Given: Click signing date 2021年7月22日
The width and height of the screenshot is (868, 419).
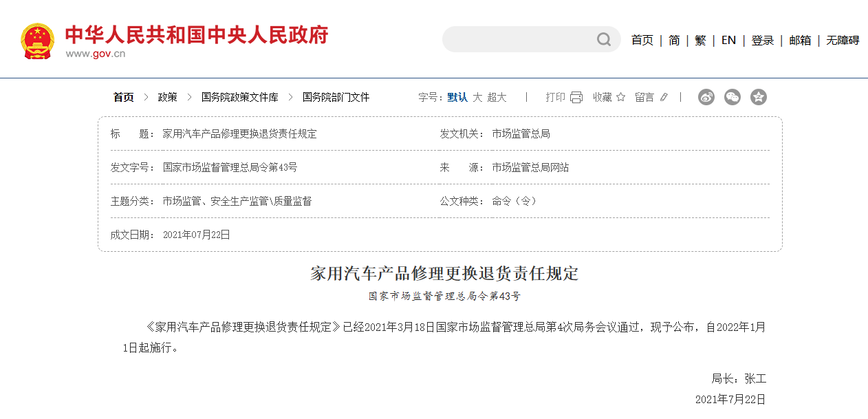Looking at the screenshot, I should 730,400.
